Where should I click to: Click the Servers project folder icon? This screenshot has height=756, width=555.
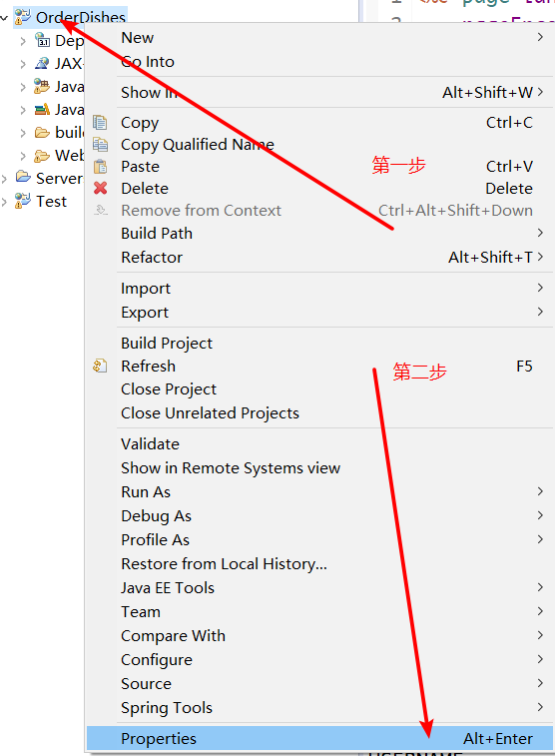[23, 177]
